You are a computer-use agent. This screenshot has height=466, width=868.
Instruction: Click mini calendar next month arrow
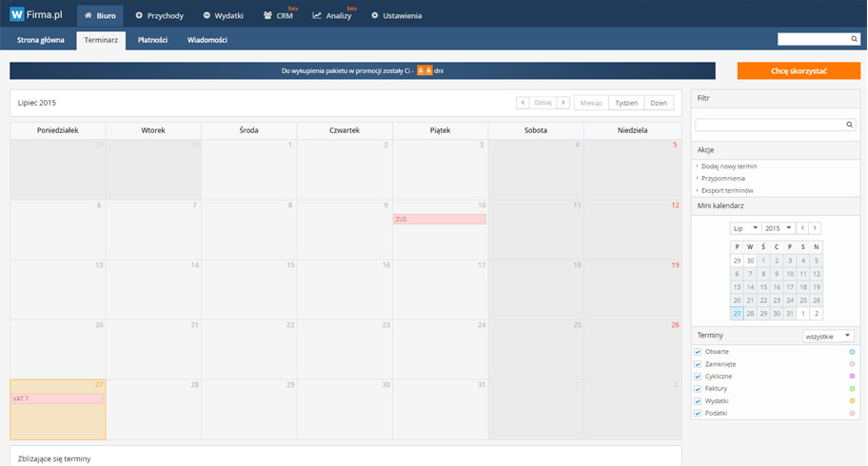(x=815, y=228)
